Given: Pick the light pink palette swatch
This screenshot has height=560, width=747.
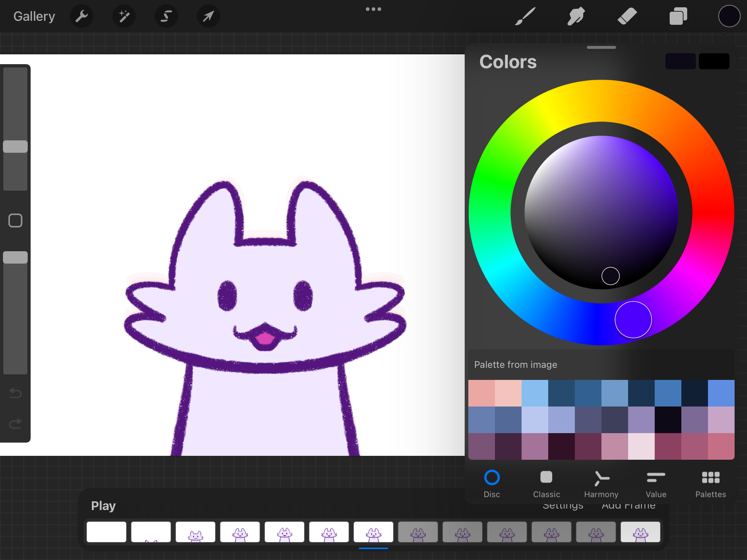Looking at the screenshot, I should tap(508, 393).
